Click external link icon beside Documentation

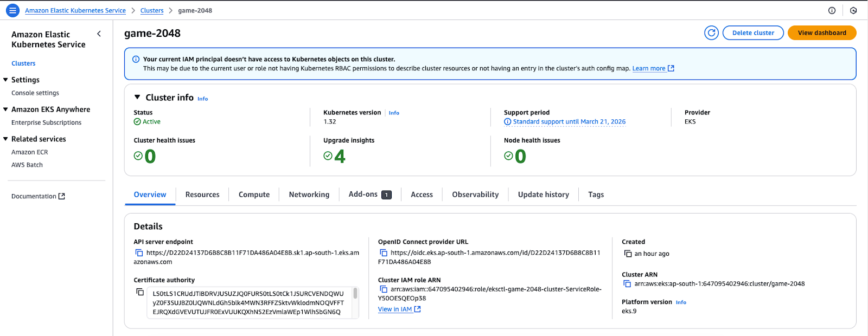(62, 196)
